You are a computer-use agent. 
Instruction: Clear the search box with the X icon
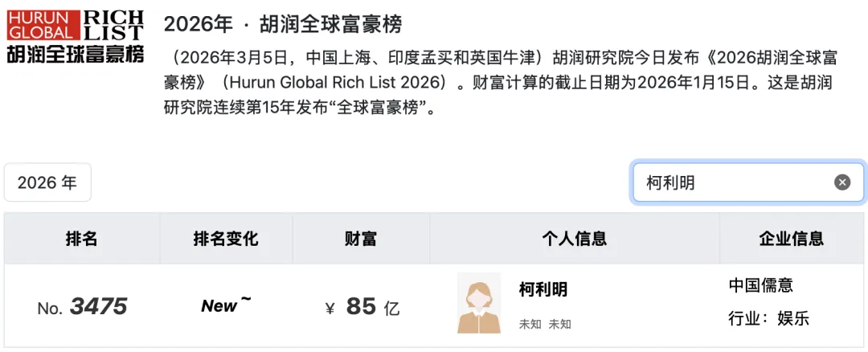[841, 182]
